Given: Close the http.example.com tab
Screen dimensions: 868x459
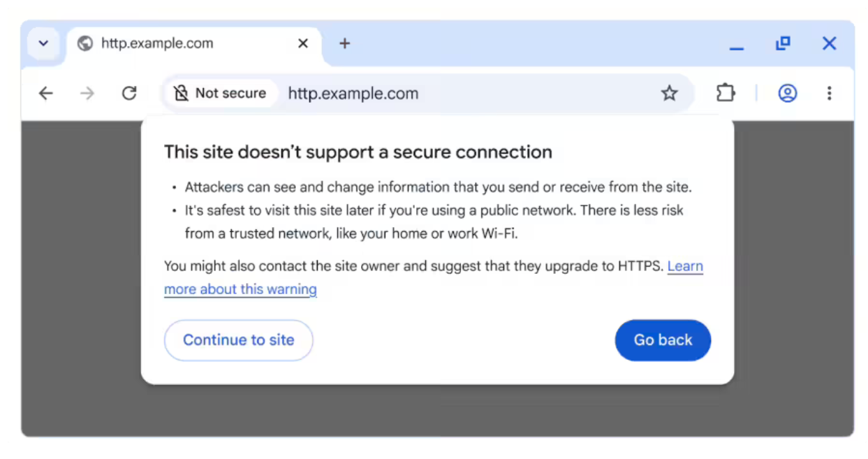Looking at the screenshot, I should [x=302, y=43].
